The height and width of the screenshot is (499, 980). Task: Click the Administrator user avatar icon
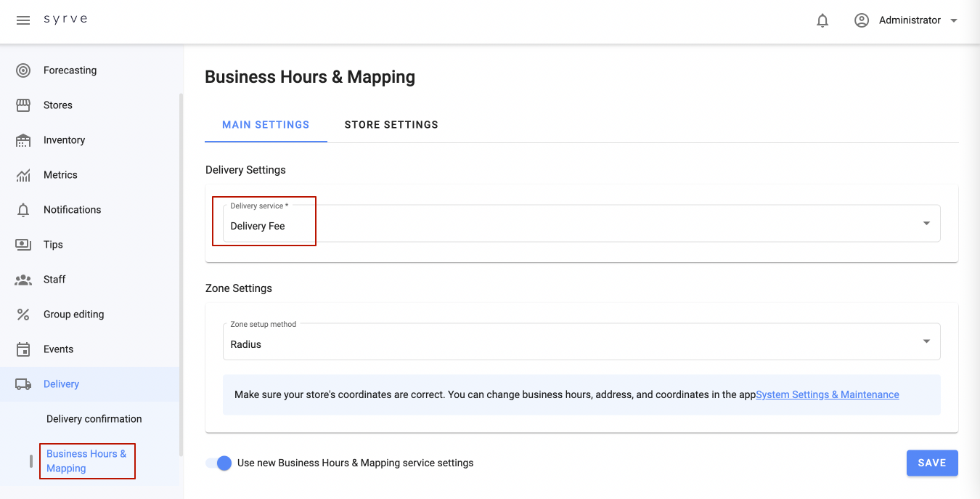(862, 20)
